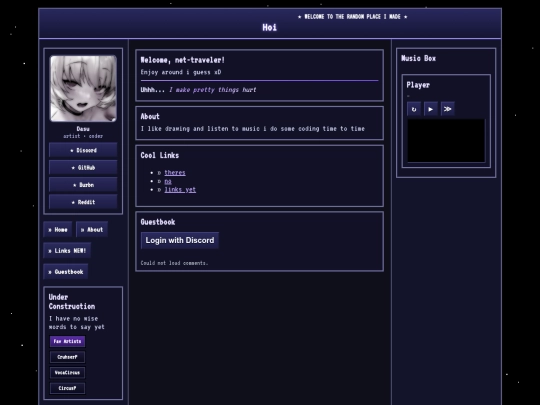The width and height of the screenshot is (540, 405).
Task: Click the black video area in the Player
Action: pos(446,141)
